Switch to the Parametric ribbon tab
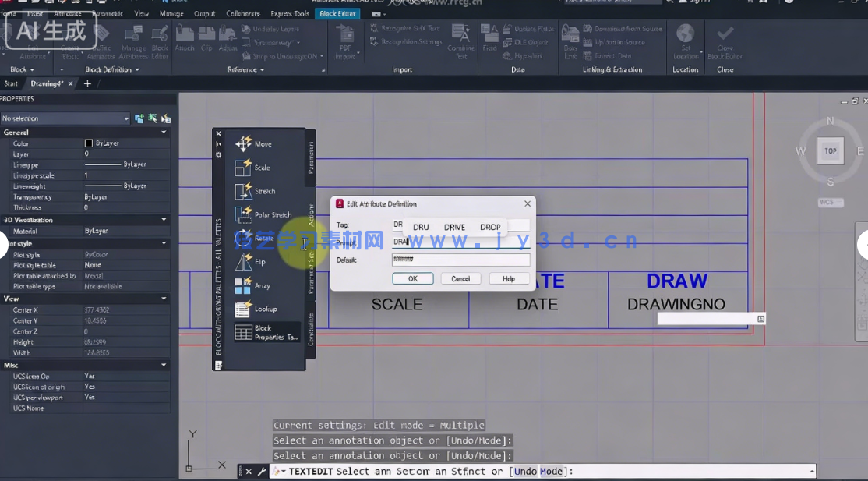The image size is (868, 481). [107, 13]
